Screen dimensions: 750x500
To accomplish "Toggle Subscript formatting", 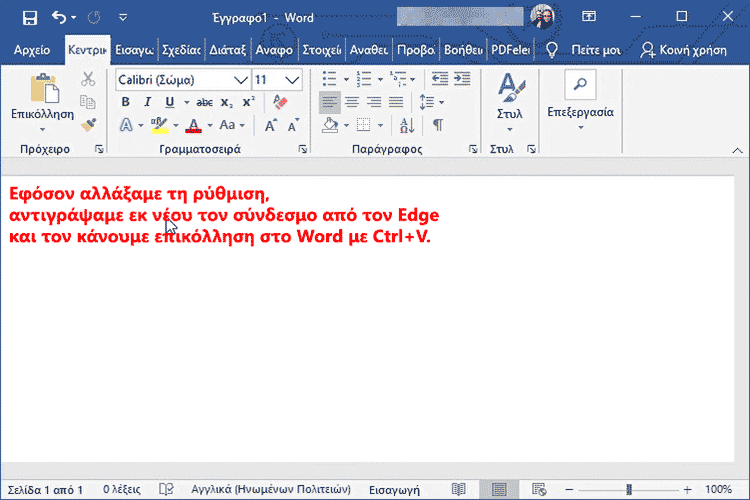I will pos(227,102).
